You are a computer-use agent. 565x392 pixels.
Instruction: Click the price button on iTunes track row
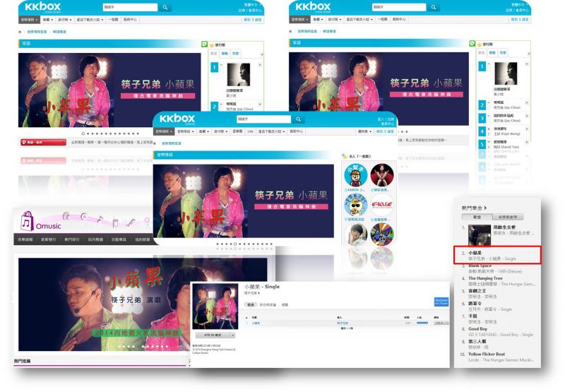pos(441,323)
